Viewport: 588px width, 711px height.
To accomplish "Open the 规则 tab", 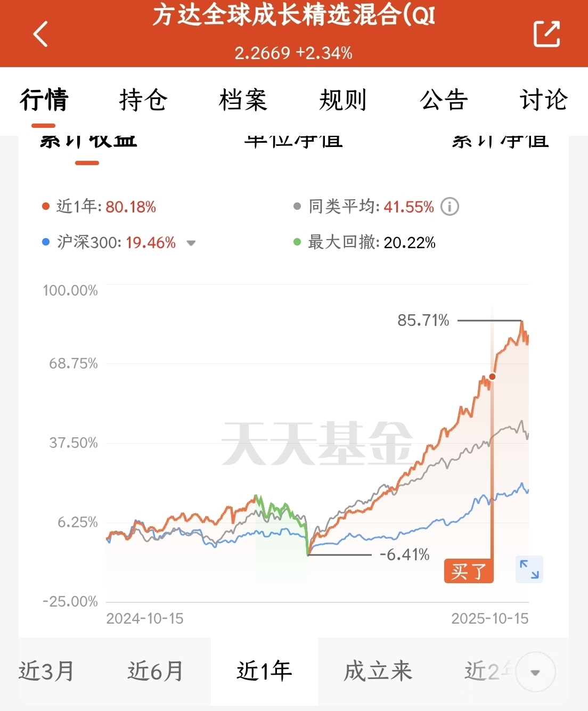I will (343, 100).
